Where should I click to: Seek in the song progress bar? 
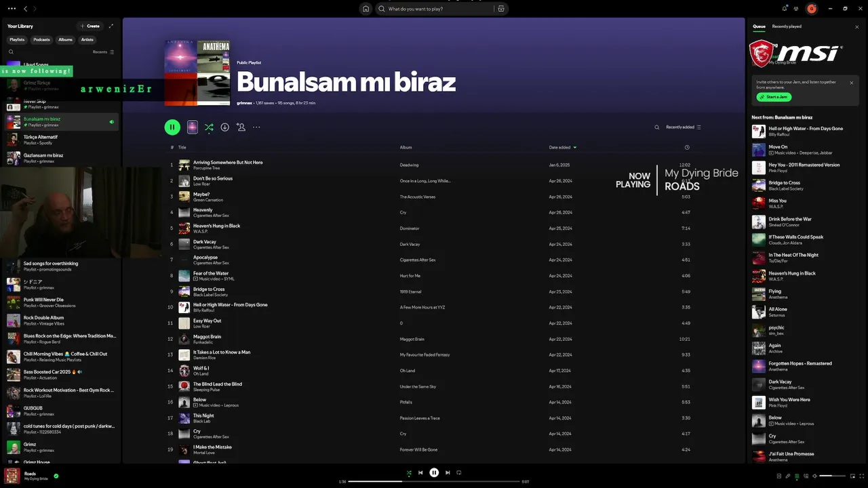point(434,482)
